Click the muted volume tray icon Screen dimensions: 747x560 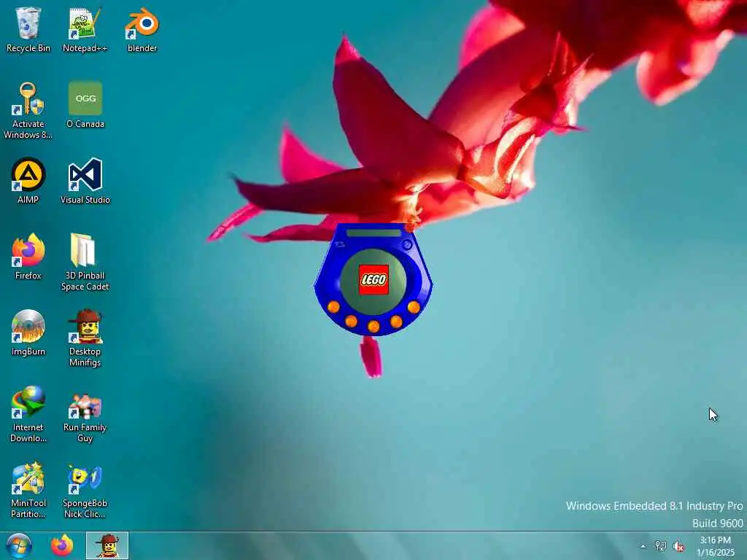point(678,546)
